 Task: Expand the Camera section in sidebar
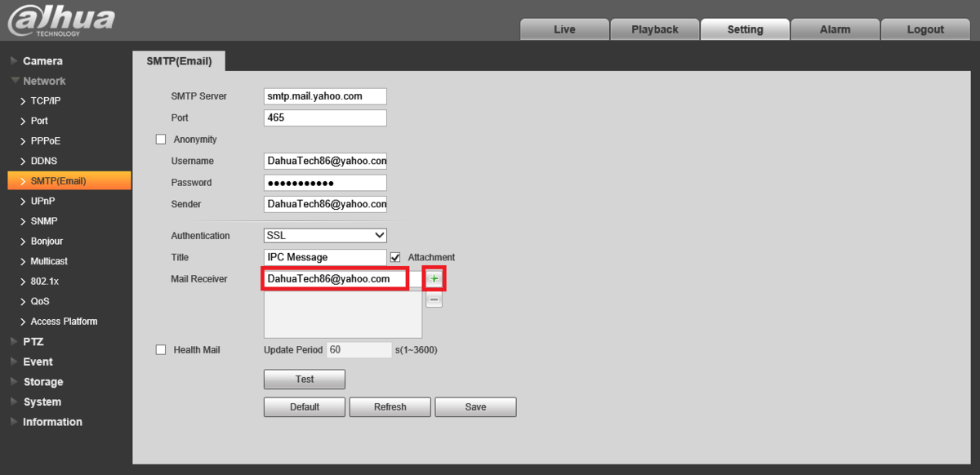pyautogui.click(x=42, y=61)
